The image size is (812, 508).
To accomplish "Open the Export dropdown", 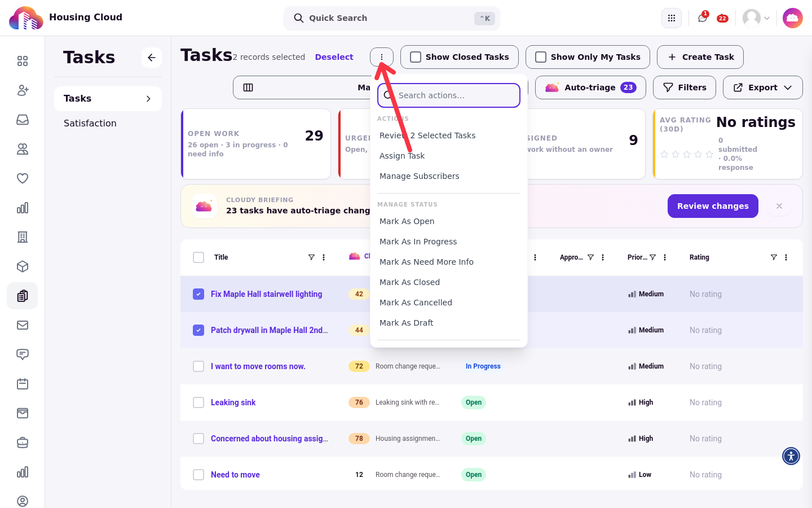I will tap(762, 87).
